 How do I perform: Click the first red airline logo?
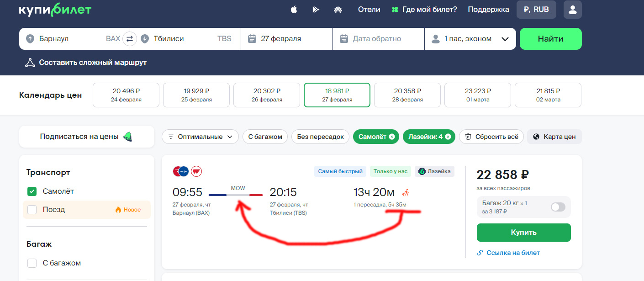pyautogui.click(x=177, y=171)
